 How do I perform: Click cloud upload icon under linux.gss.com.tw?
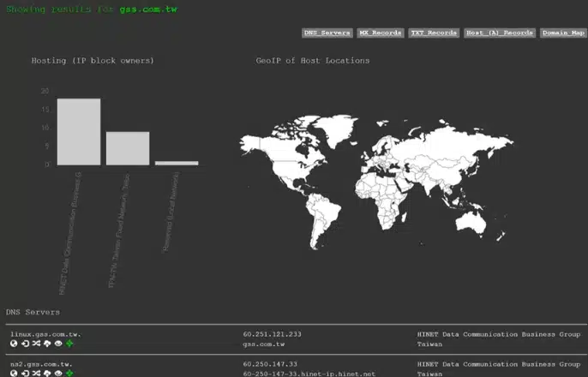(x=47, y=344)
